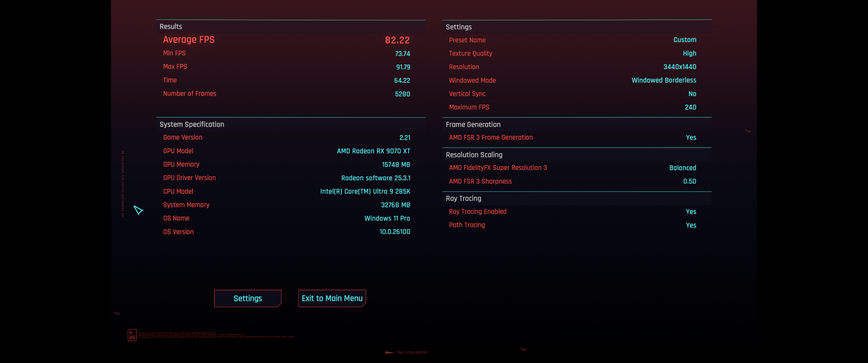Click the TRN_TLCAS_800095 footer code
This screenshot has width=868, height=363.
412,353
